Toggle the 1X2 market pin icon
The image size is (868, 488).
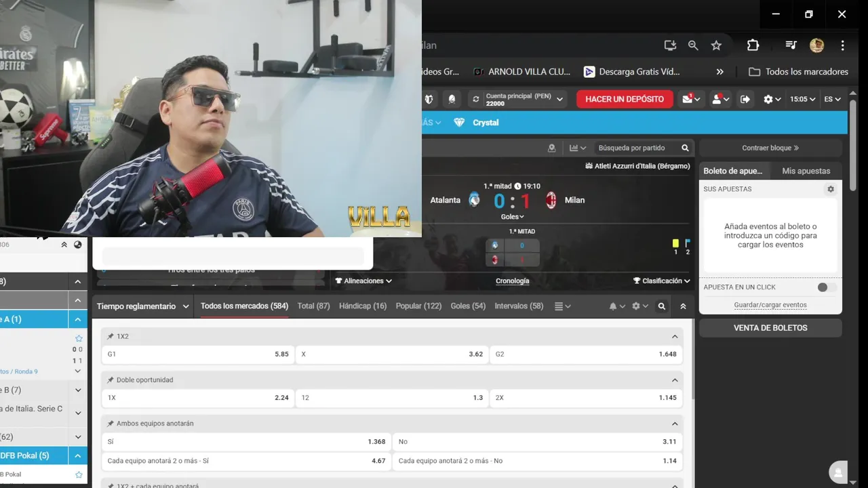[x=110, y=336]
